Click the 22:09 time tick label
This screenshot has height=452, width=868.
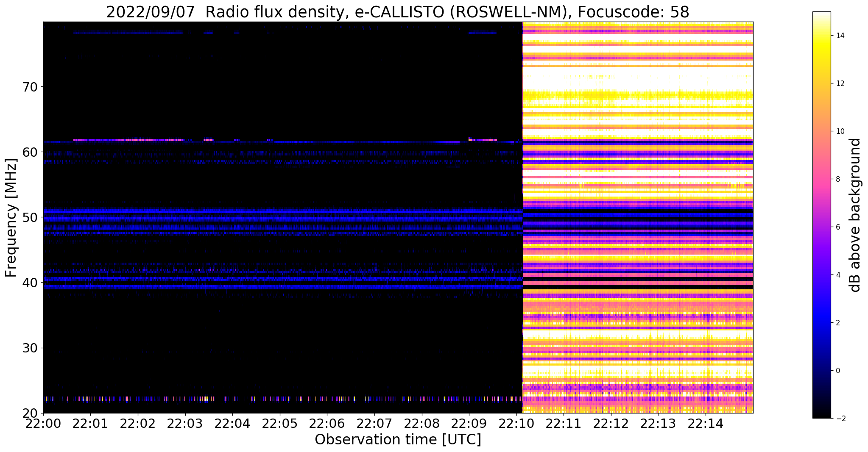pos(469,423)
